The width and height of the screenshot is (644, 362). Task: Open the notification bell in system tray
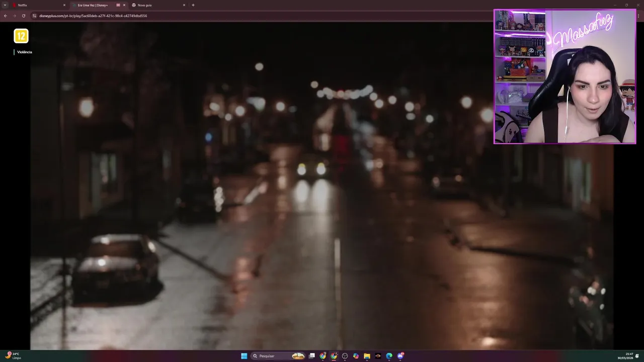(637, 356)
